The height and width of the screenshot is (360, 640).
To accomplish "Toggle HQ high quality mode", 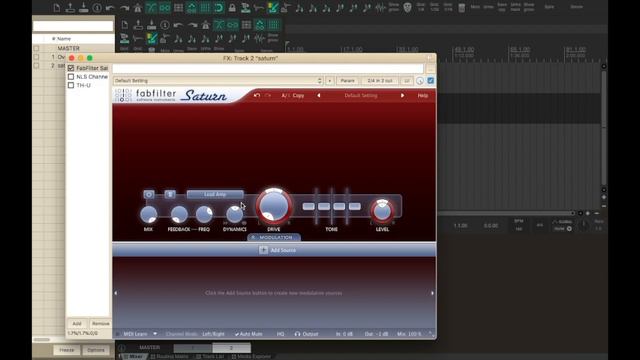I will click(280, 334).
